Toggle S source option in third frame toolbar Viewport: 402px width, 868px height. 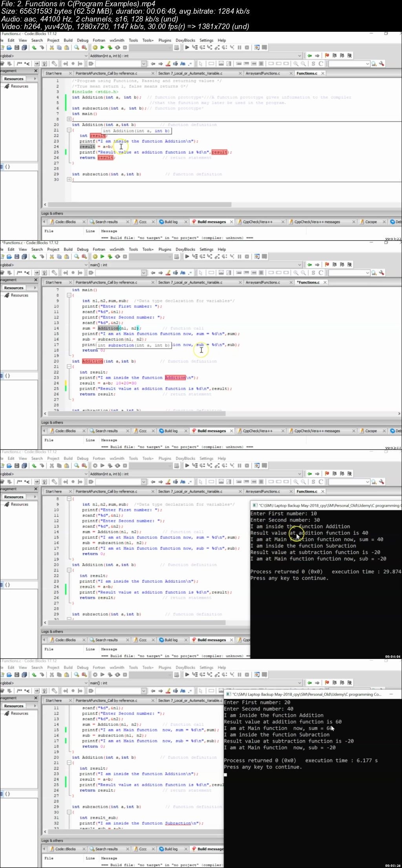313,482
